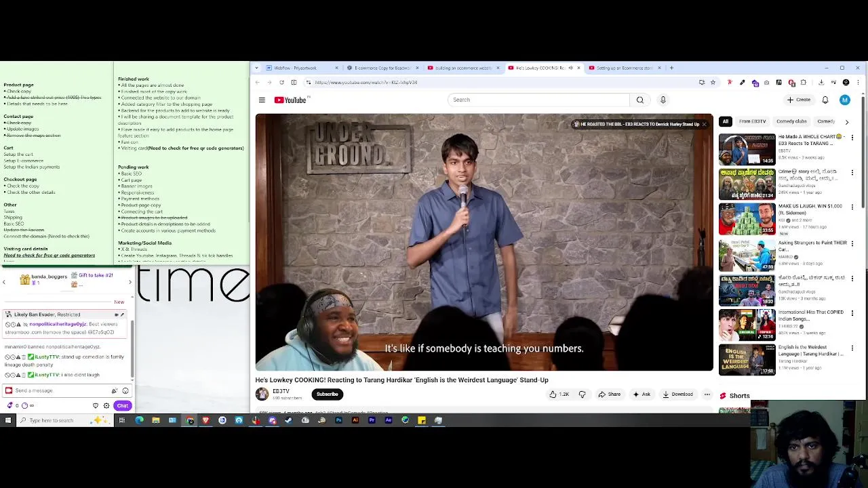Open Task View on the taskbar
The width and height of the screenshot is (868, 488).
coord(122,420)
